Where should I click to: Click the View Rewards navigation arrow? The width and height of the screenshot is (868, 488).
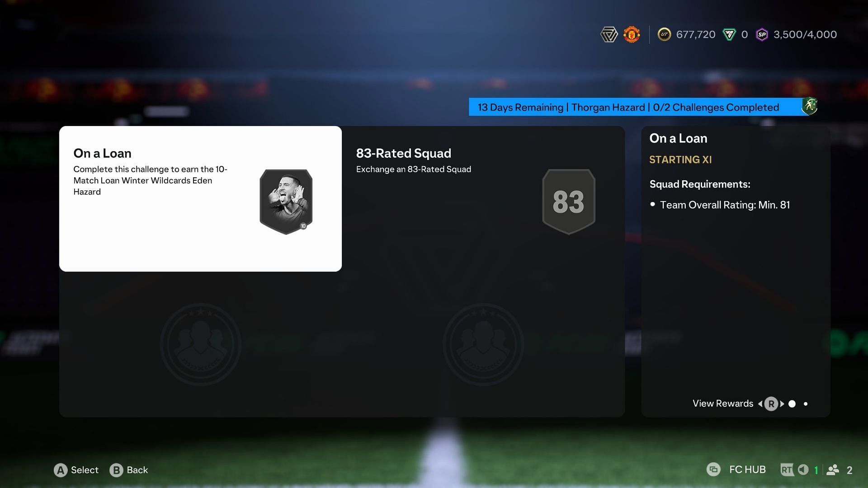coord(781,404)
